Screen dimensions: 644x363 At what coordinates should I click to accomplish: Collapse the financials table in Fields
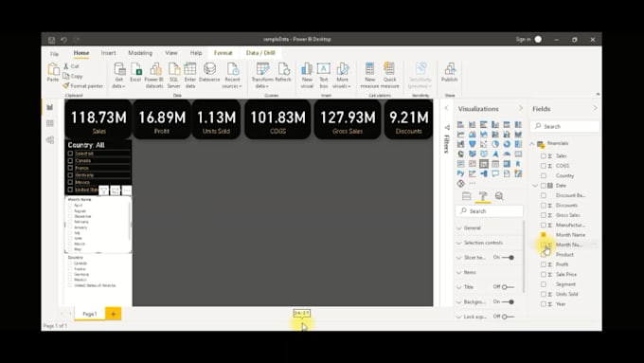click(x=532, y=143)
